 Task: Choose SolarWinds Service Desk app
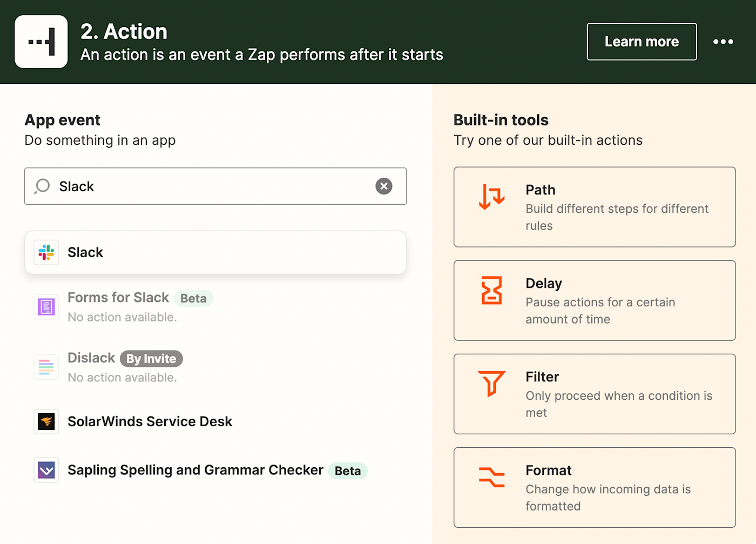pos(215,421)
